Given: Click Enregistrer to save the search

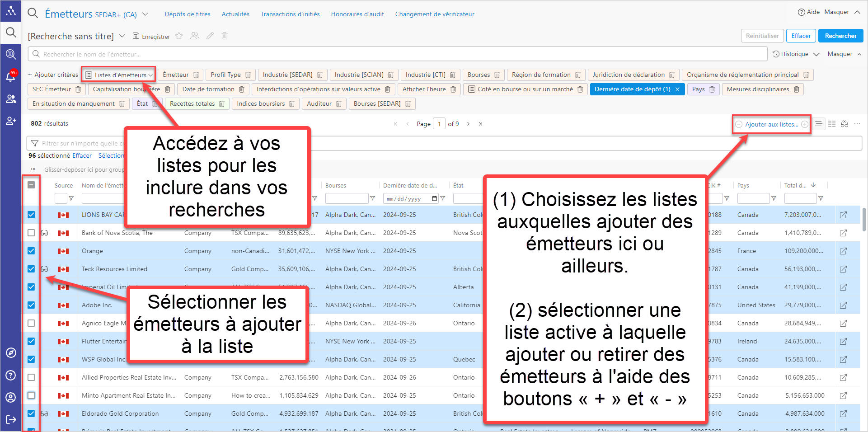Looking at the screenshot, I should point(151,37).
